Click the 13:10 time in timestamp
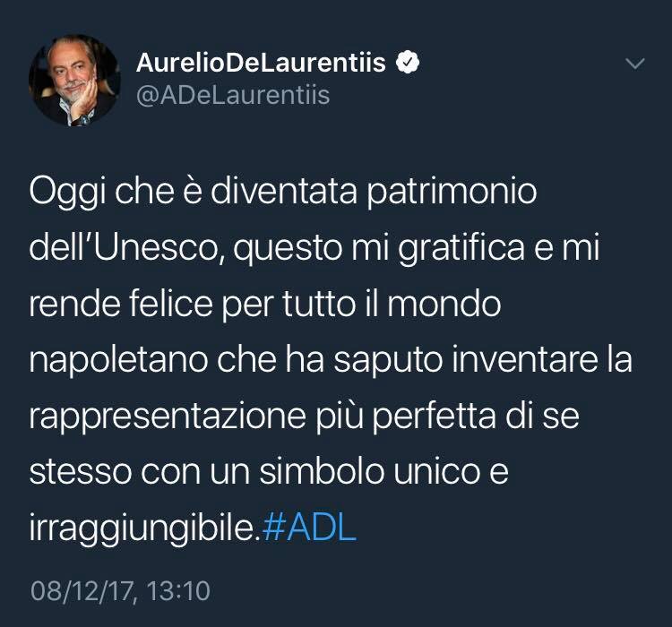672x627 pixels. (178, 590)
